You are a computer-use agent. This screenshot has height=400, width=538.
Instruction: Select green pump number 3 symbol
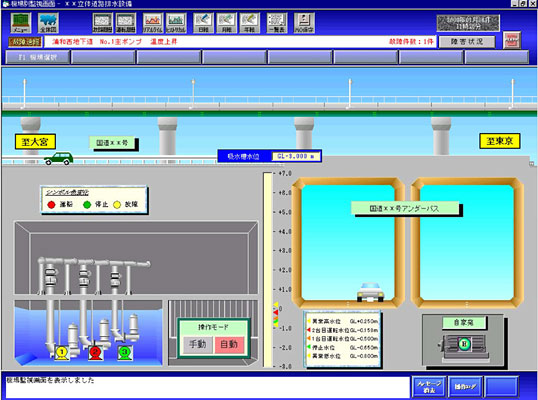[125, 352]
